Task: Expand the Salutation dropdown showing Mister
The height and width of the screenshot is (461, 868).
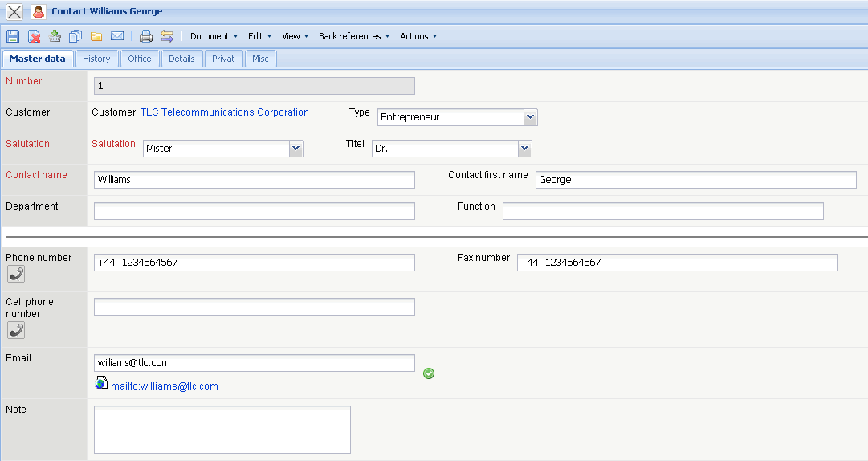Action: [295, 149]
